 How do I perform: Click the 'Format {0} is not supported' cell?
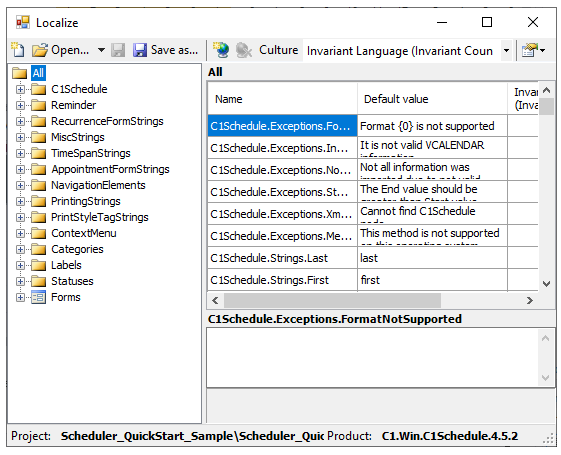pos(432,126)
